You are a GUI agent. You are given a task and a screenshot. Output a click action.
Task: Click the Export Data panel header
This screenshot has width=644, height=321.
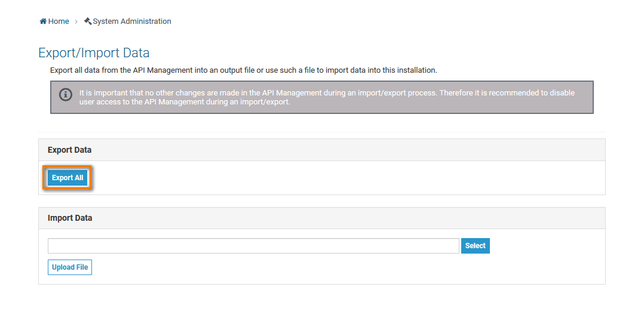pos(321,150)
